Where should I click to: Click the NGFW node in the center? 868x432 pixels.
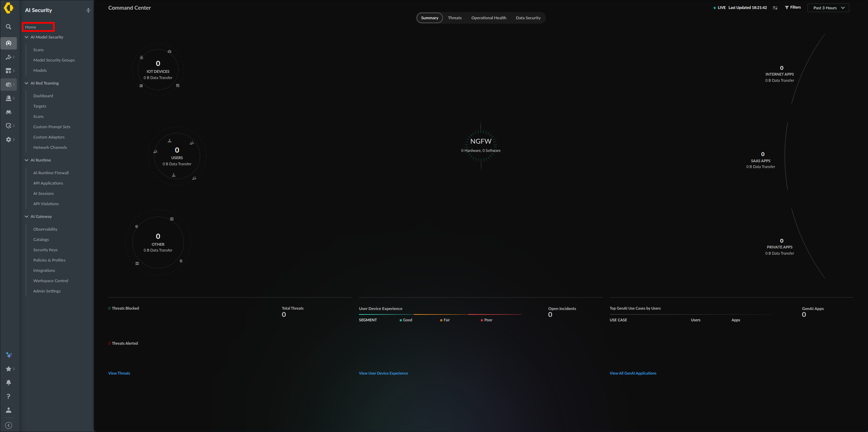pos(481,145)
